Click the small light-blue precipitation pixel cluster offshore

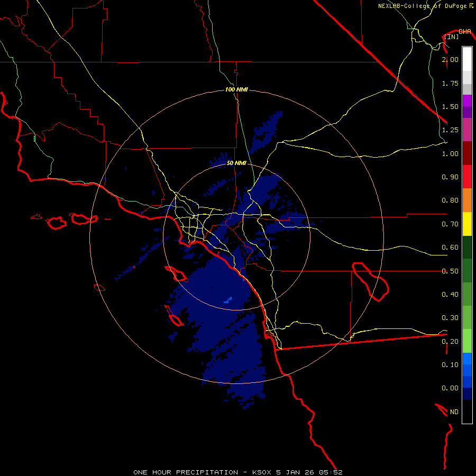[x=228, y=300]
